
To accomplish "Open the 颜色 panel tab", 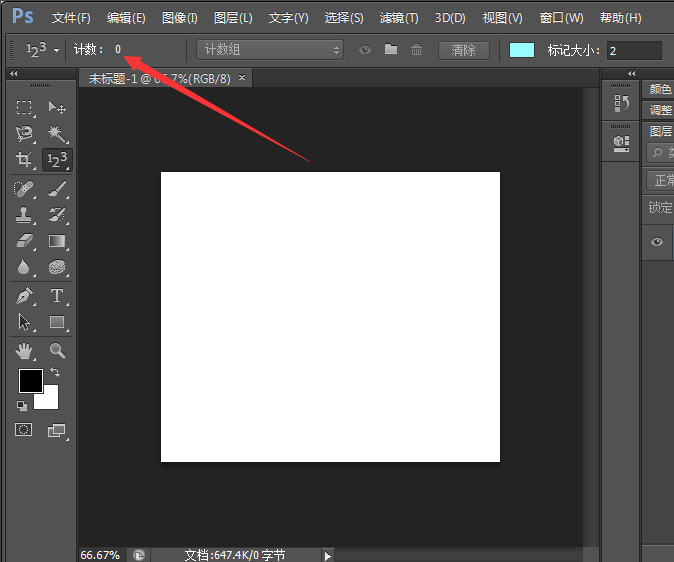I will [660, 89].
